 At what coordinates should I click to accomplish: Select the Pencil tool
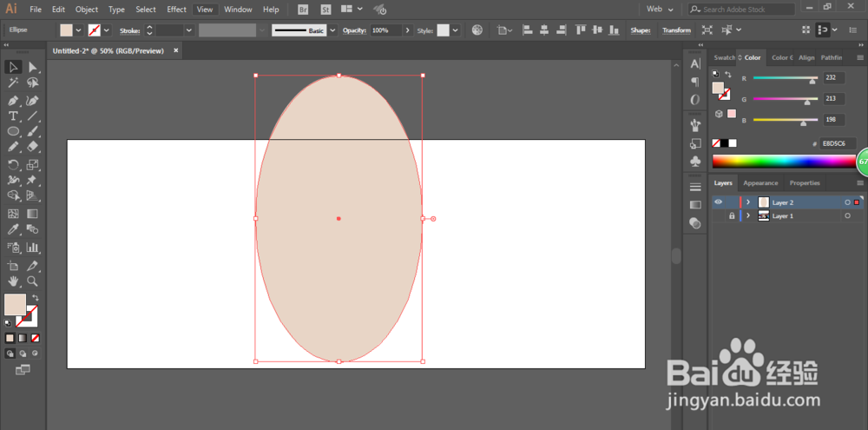point(13,147)
